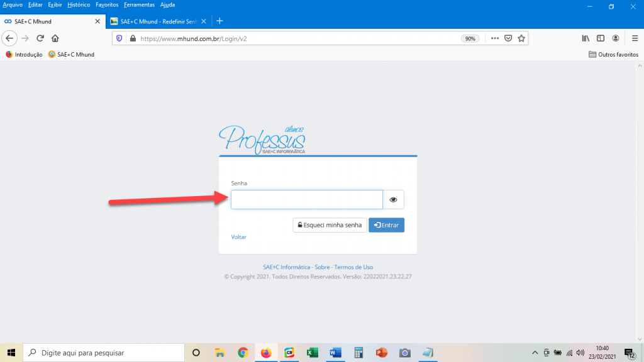Open the Ferramentas menu
Screen dimensions: 644x362
tap(139, 5)
